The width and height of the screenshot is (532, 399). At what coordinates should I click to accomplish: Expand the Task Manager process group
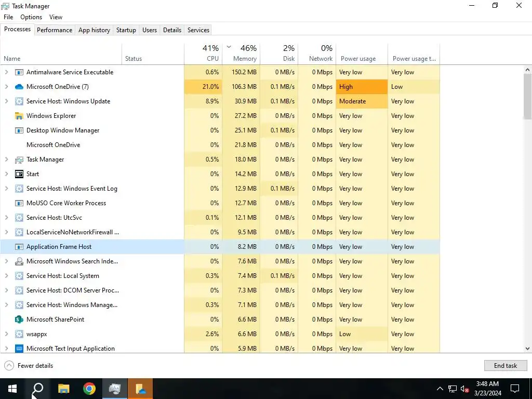[6, 159]
